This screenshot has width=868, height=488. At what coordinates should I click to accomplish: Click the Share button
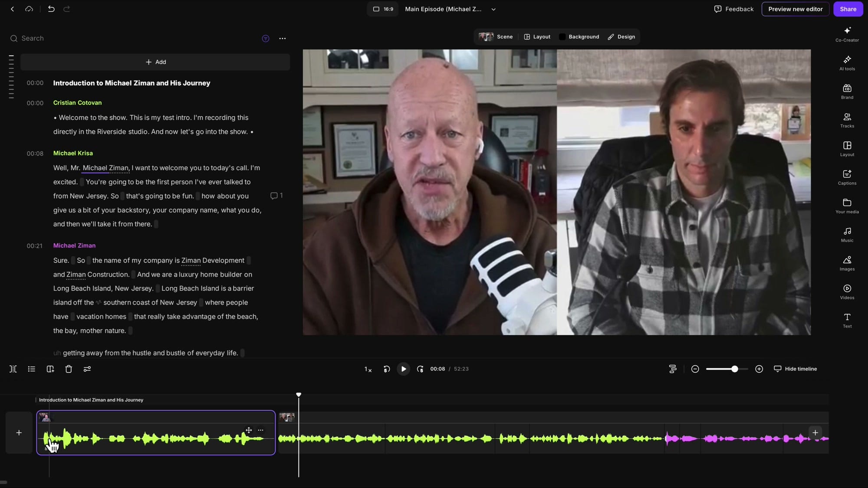point(848,9)
